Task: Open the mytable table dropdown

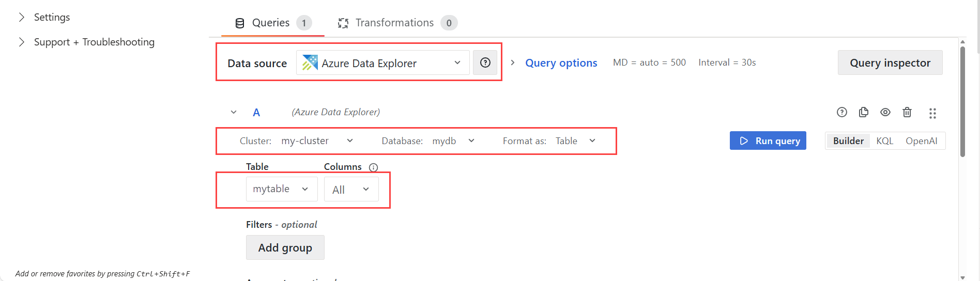Action: pyautogui.click(x=282, y=189)
